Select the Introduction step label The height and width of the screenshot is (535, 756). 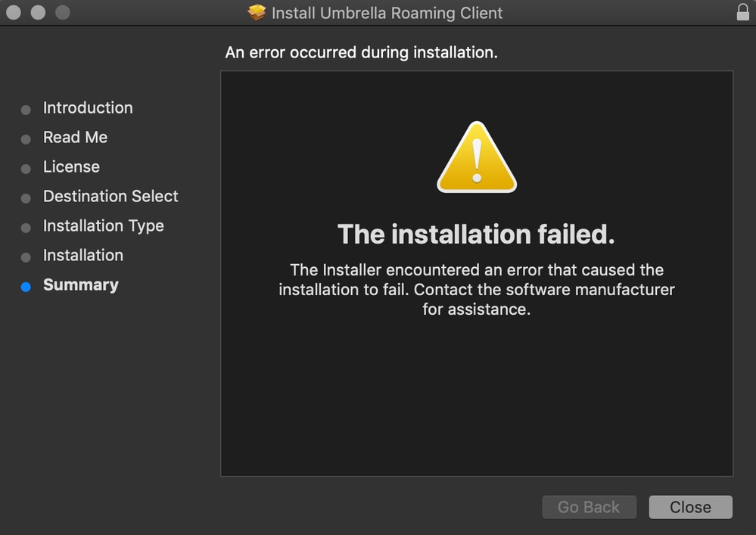[x=88, y=107]
